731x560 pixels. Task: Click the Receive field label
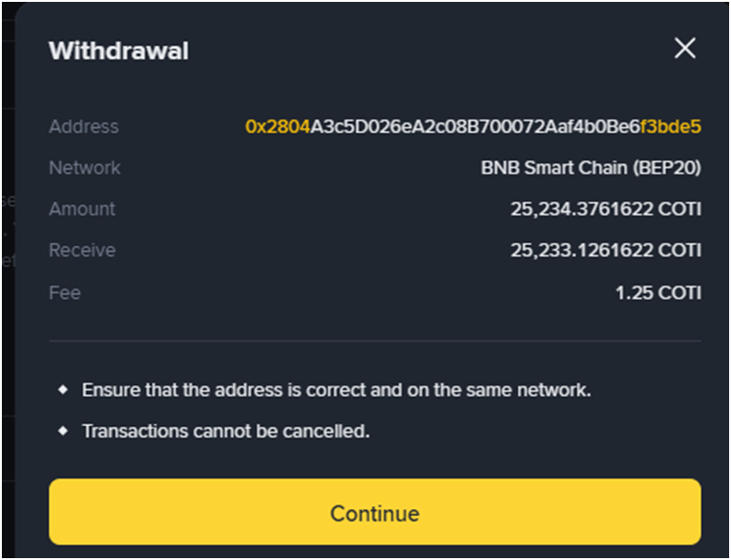click(82, 250)
